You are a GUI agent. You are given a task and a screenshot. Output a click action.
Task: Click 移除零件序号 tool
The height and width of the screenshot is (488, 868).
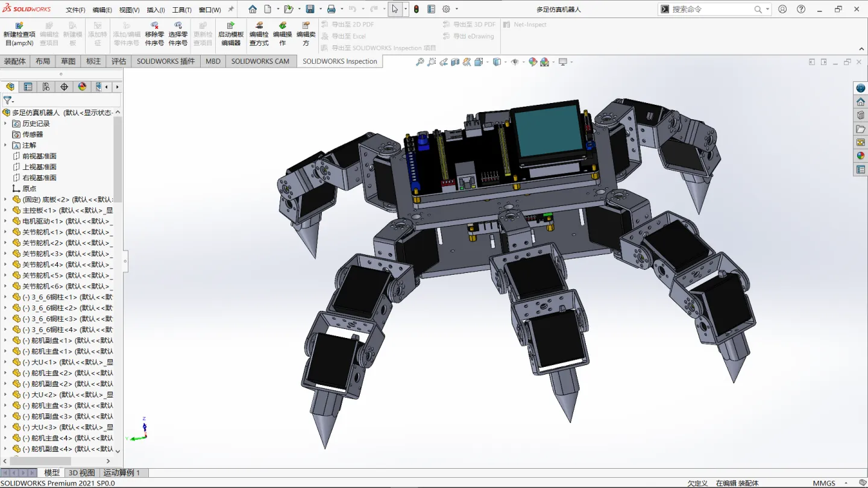(x=154, y=34)
